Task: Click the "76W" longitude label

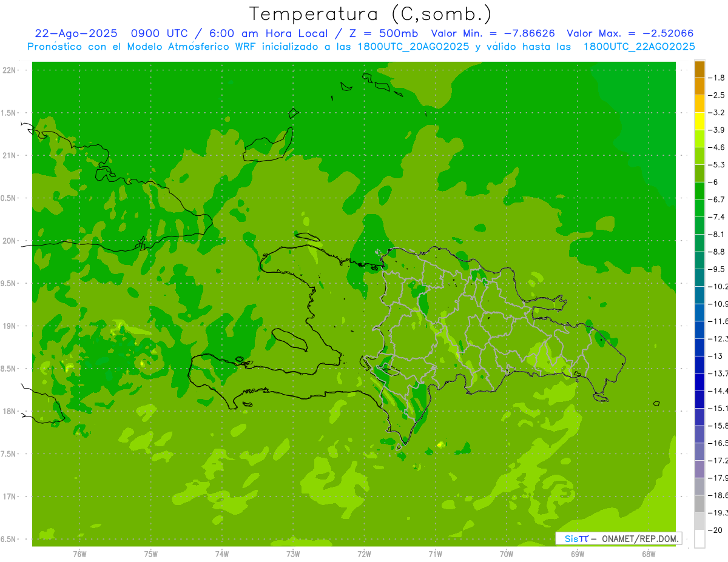Action: pos(79,554)
